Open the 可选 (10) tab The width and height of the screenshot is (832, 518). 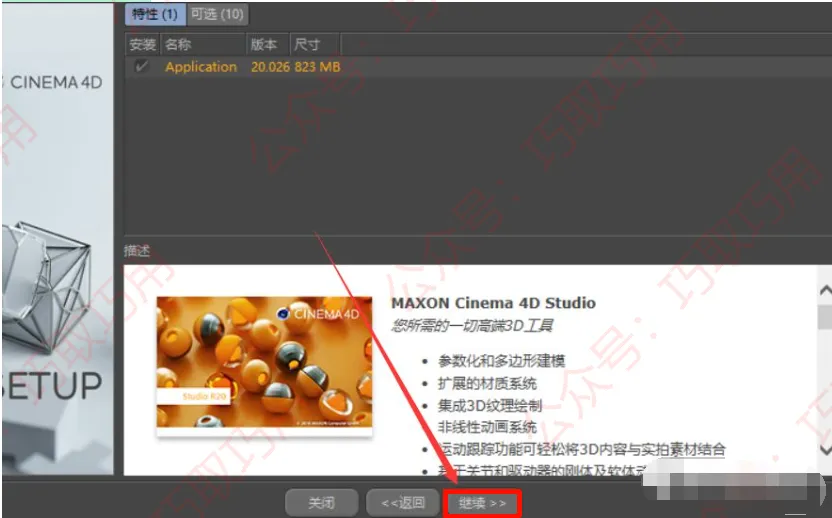pos(217,14)
